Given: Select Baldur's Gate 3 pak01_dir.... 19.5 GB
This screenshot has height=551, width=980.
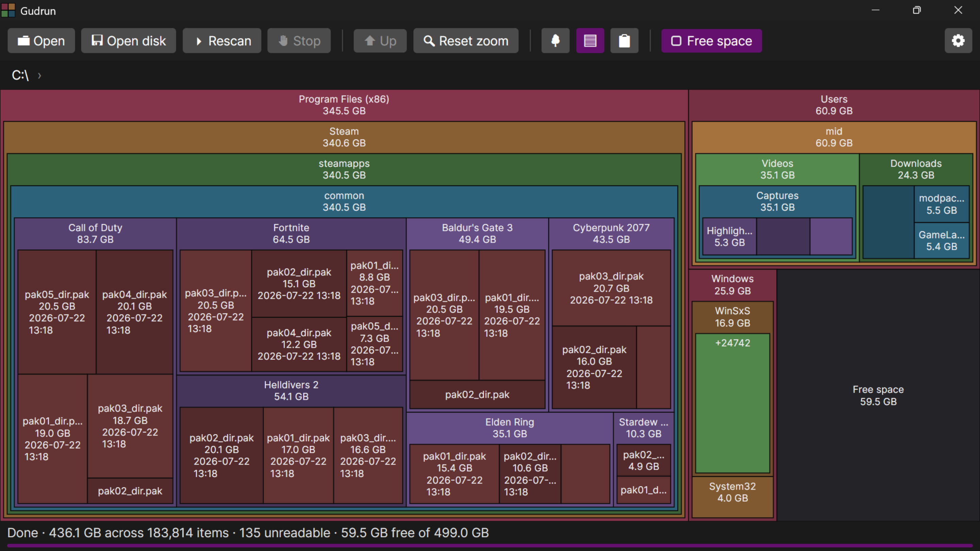Looking at the screenshot, I should point(512,315).
